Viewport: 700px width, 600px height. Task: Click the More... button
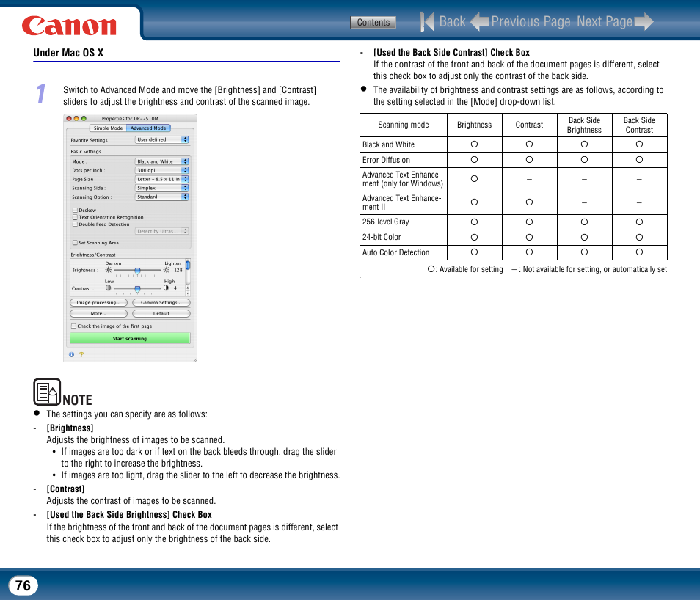98,313
